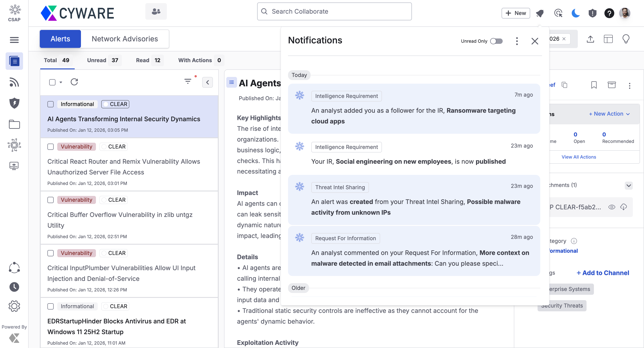This screenshot has width=644, height=348.
Task: Bookmark the current alert
Action: click(594, 85)
